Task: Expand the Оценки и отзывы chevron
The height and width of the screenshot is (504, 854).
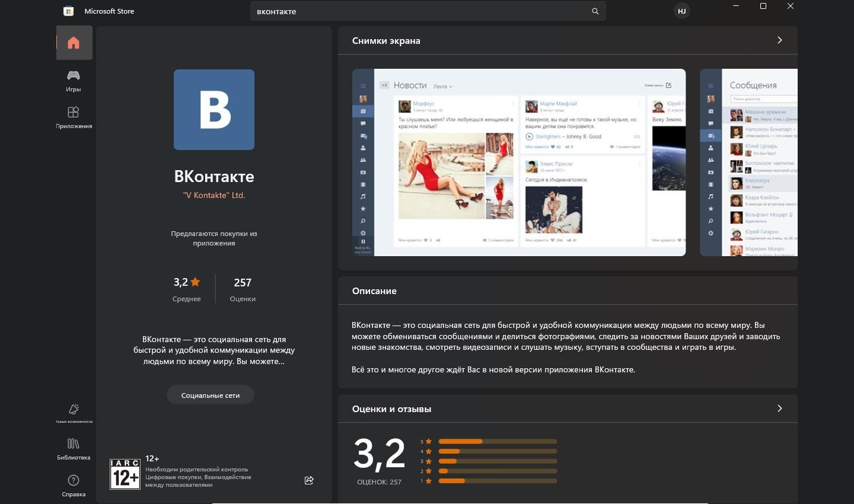Action: 779,409
